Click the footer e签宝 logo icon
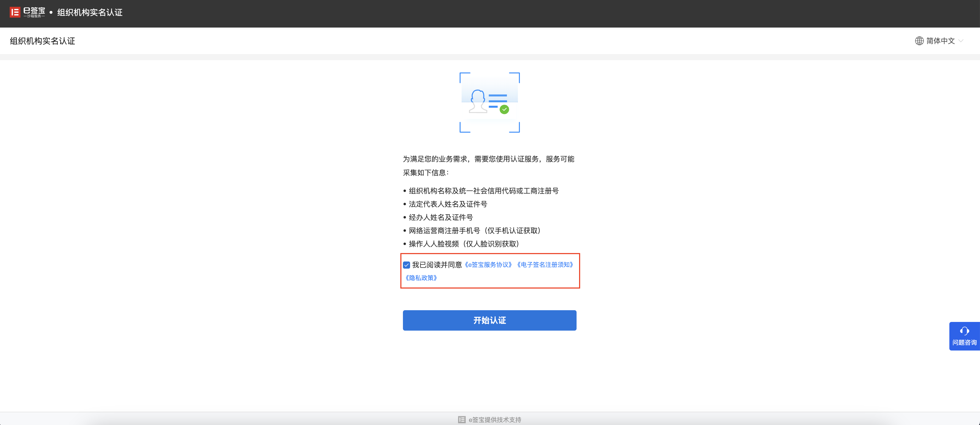 pyautogui.click(x=461, y=420)
